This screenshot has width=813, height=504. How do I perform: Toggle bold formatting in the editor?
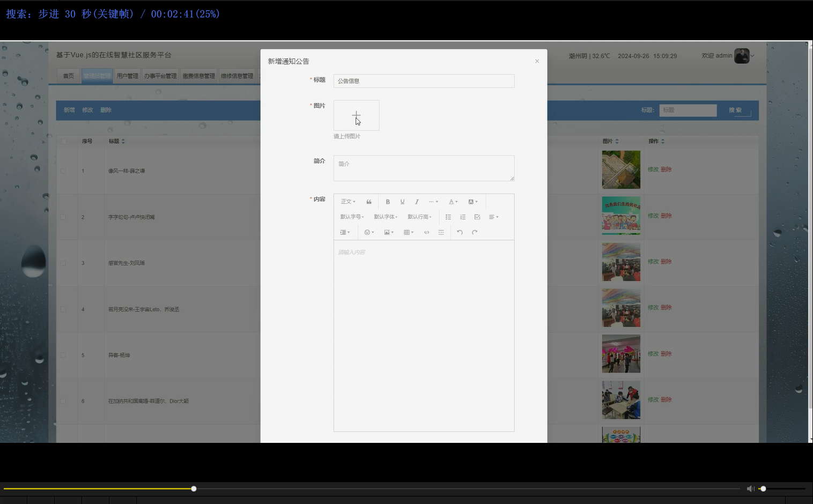(x=388, y=202)
